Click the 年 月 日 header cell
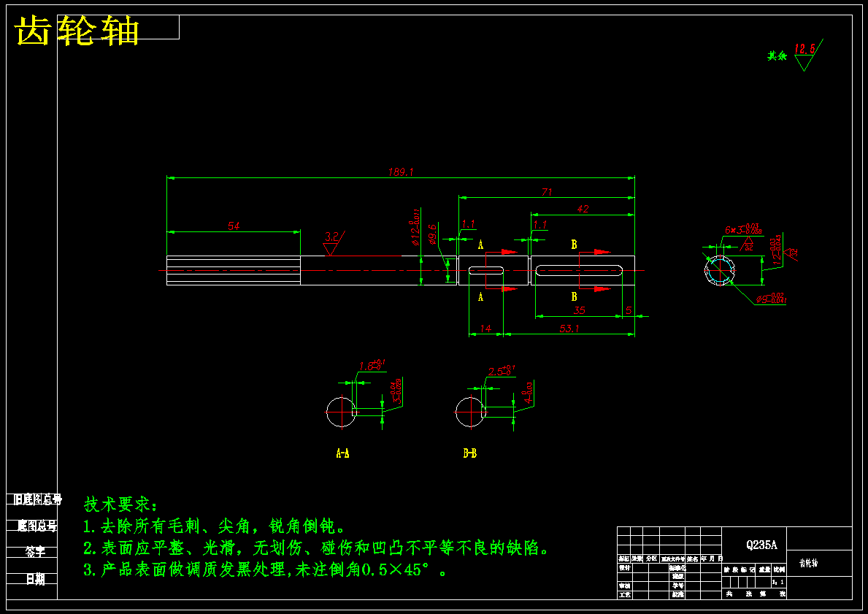The image size is (868, 614). point(712,559)
